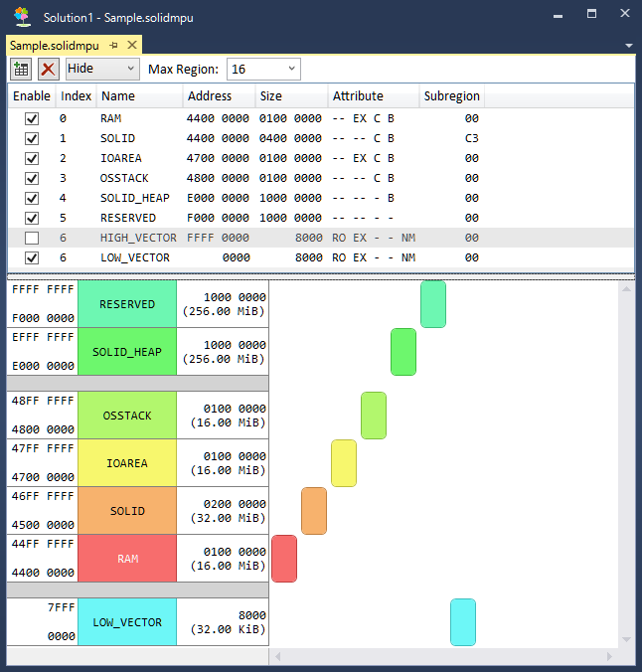Screen dimensions: 642x672
Task: Click the add region table icon
Action: (21, 69)
